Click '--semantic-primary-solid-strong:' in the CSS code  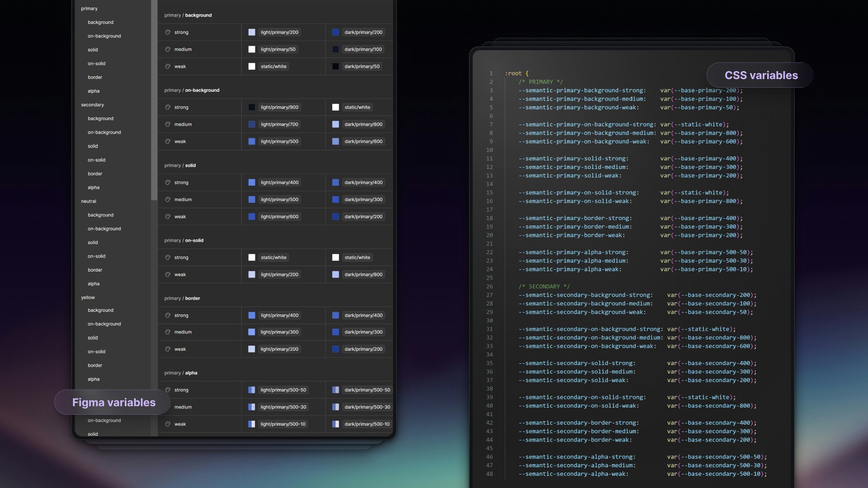[x=573, y=159]
